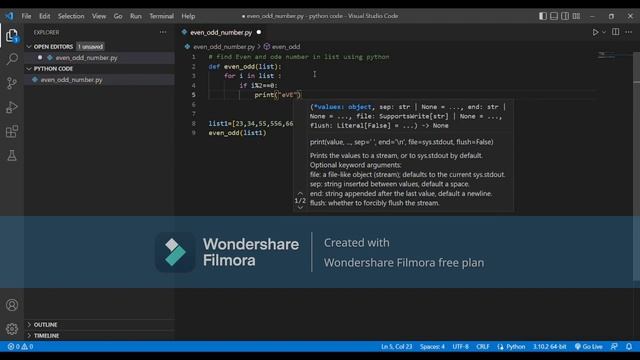Click the def even_odd(list) line
640x360 pixels.
point(245,66)
